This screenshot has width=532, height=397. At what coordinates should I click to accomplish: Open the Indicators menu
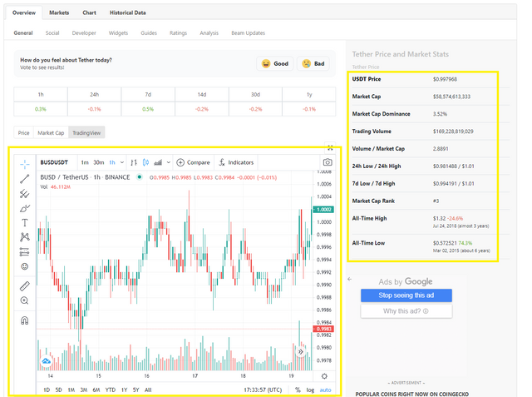tap(236, 162)
